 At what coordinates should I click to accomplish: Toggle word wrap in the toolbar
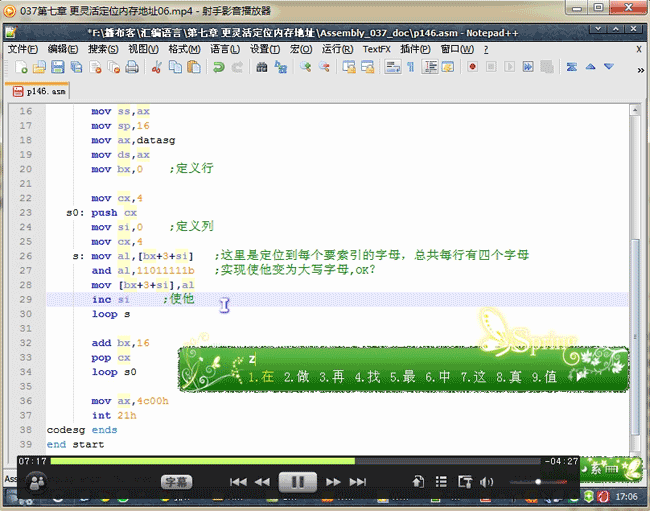[x=392, y=68]
